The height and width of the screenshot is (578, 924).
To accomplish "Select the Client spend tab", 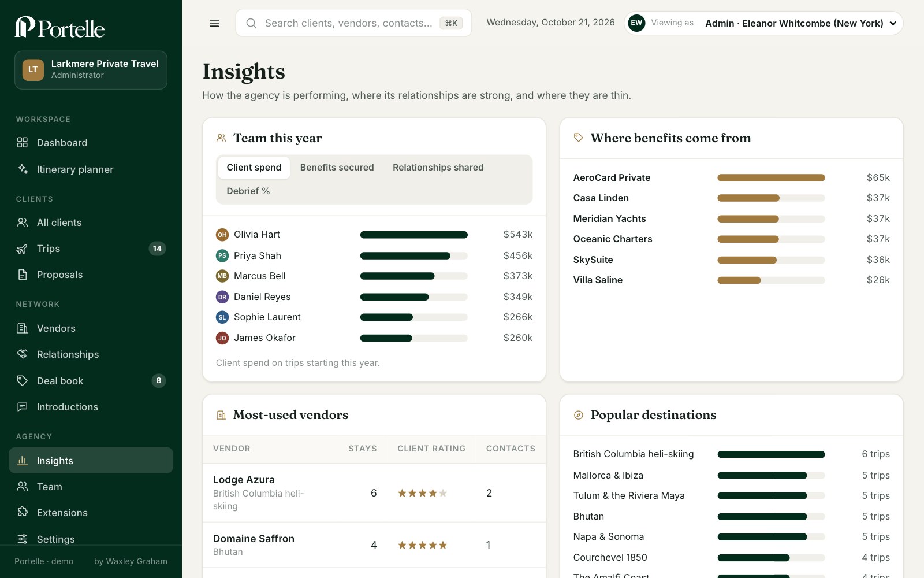I will pyautogui.click(x=254, y=168).
